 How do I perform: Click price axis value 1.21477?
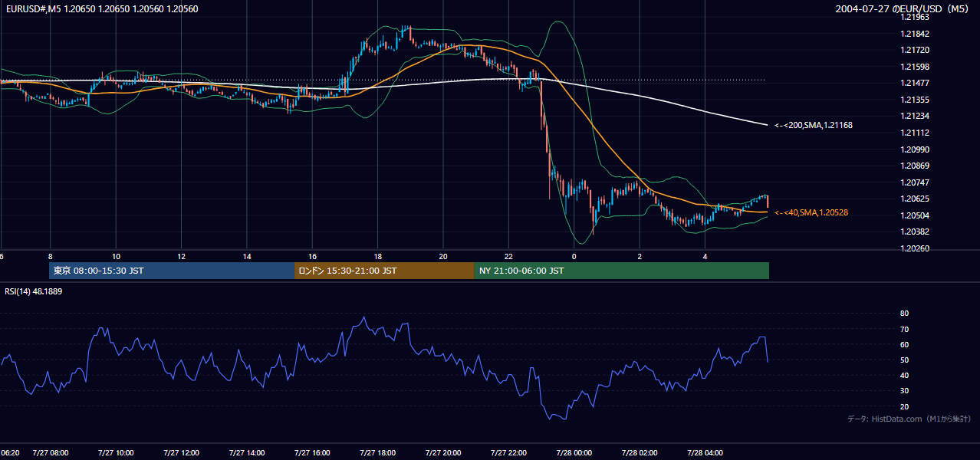click(x=914, y=83)
